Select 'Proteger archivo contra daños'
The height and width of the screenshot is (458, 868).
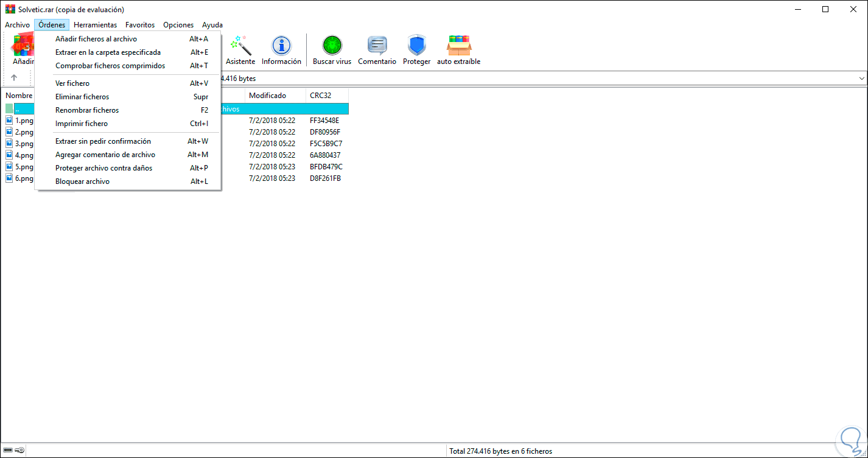(128, 168)
